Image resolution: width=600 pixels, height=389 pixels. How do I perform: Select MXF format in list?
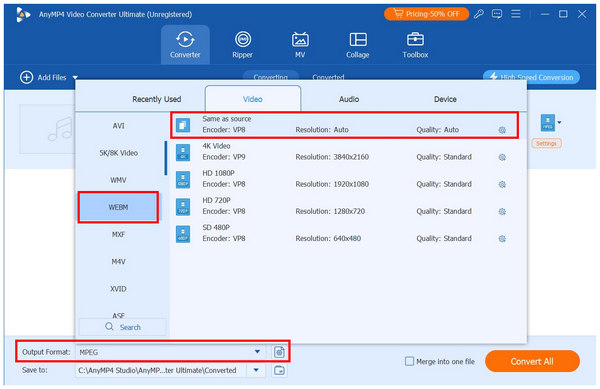[x=118, y=234]
